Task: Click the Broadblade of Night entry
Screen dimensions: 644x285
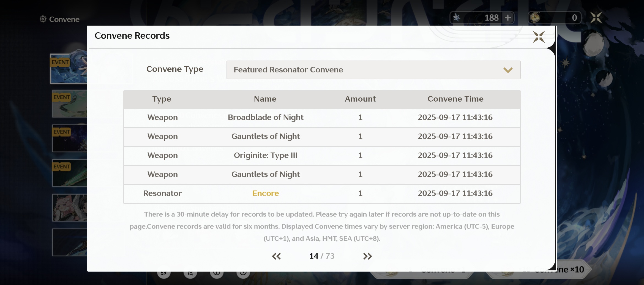Action: pyautogui.click(x=266, y=118)
